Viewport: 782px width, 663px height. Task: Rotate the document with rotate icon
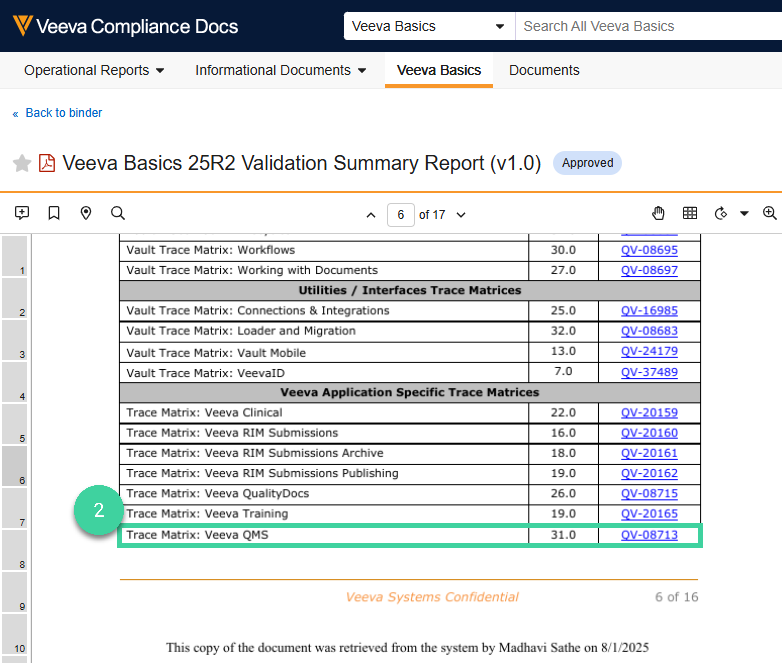[721, 214]
